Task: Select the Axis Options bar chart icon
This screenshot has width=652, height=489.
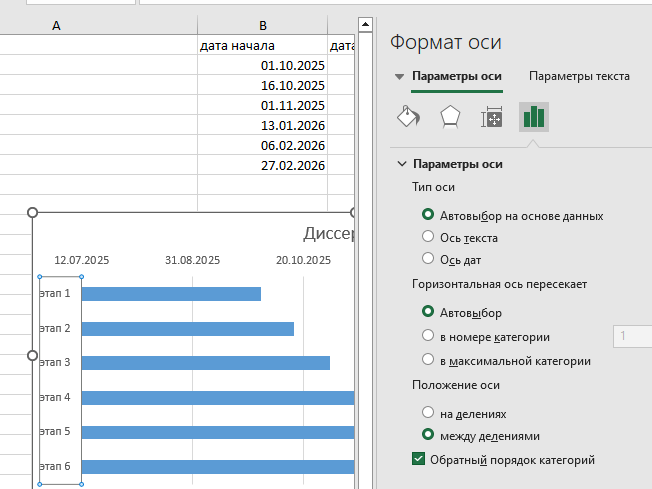Action: (x=534, y=117)
